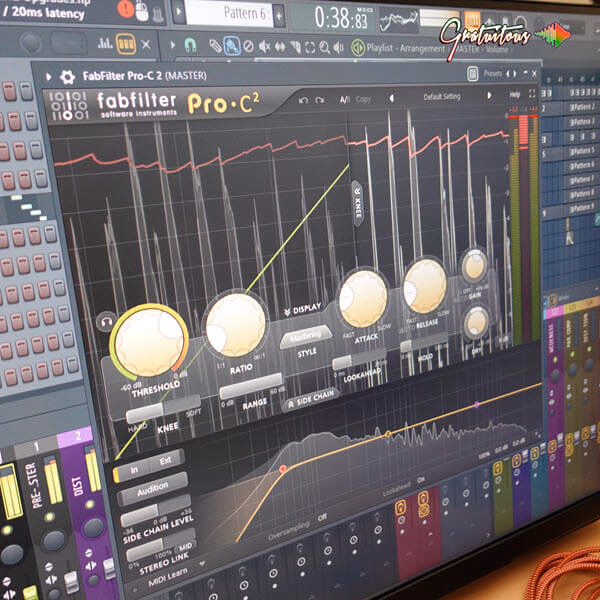
Task: Select Pattern 6 in the playlist picker
Action: 582,165
